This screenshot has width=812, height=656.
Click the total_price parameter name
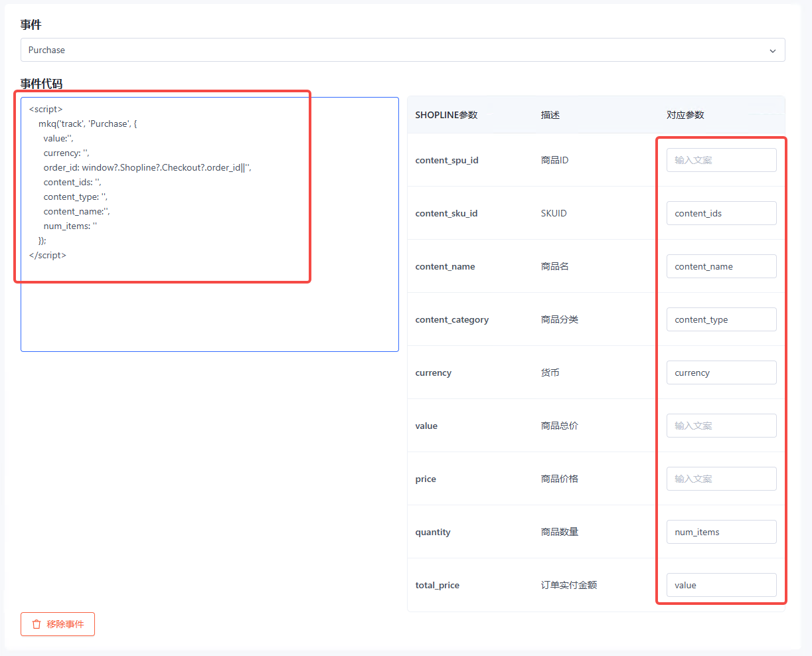click(437, 585)
